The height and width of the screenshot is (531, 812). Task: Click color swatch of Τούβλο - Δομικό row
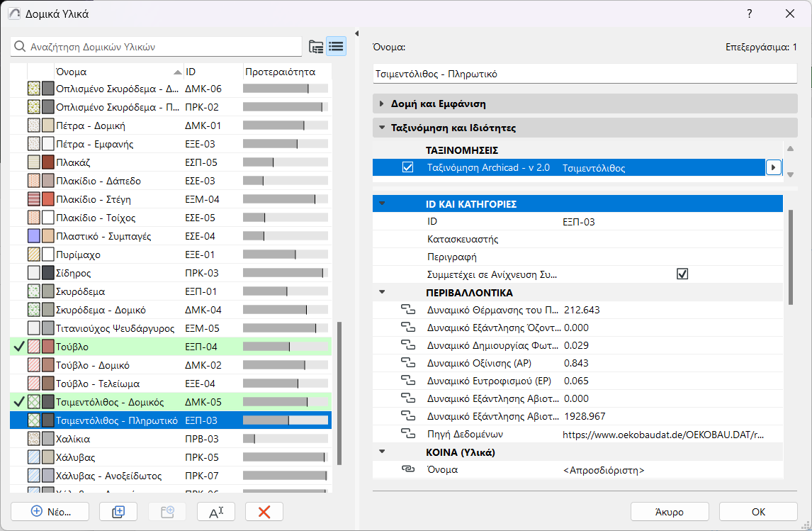(x=47, y=365)
